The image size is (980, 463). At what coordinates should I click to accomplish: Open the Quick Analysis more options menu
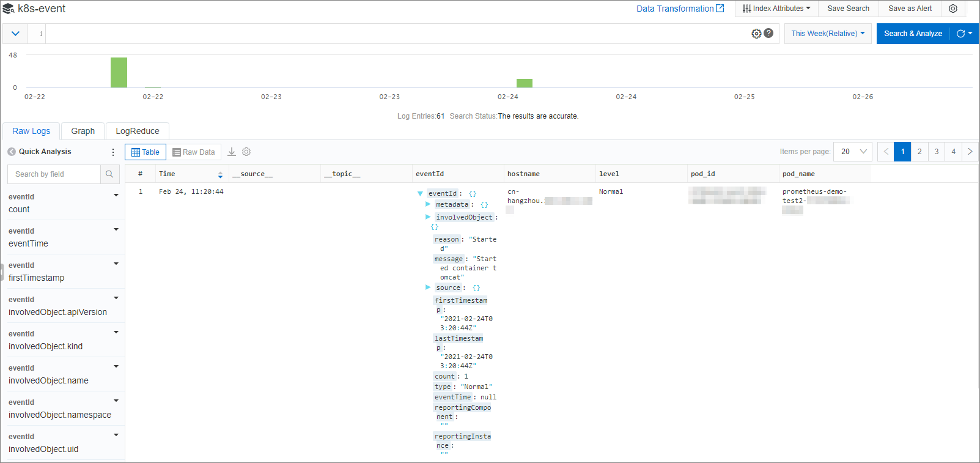pos(113,152)
